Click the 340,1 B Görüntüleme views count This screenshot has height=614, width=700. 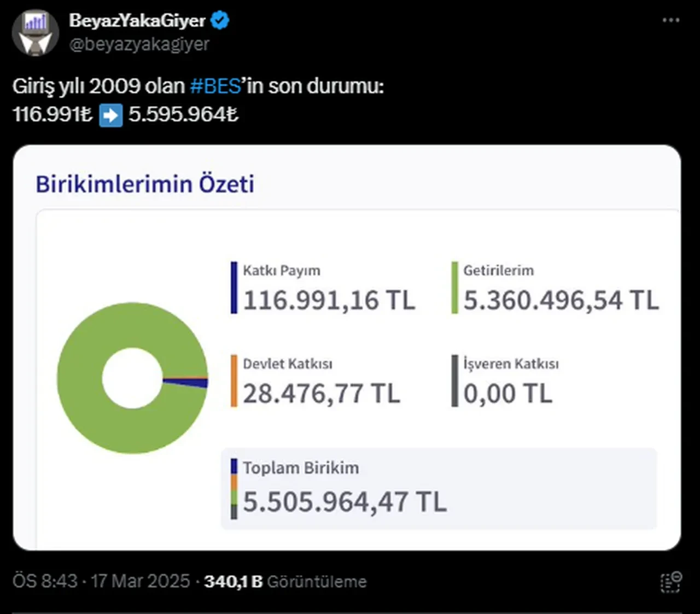(x=284, y=581)
